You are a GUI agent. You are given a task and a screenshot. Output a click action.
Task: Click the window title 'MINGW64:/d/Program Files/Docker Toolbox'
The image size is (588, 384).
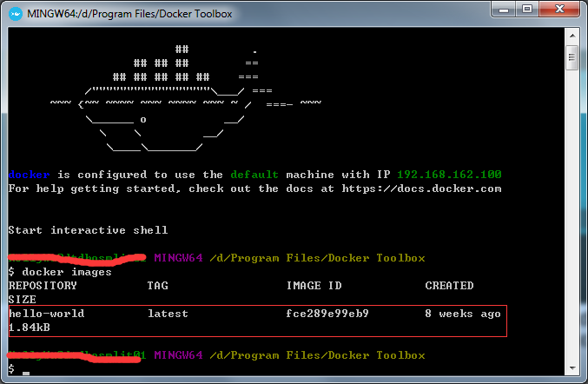point(129,14)
